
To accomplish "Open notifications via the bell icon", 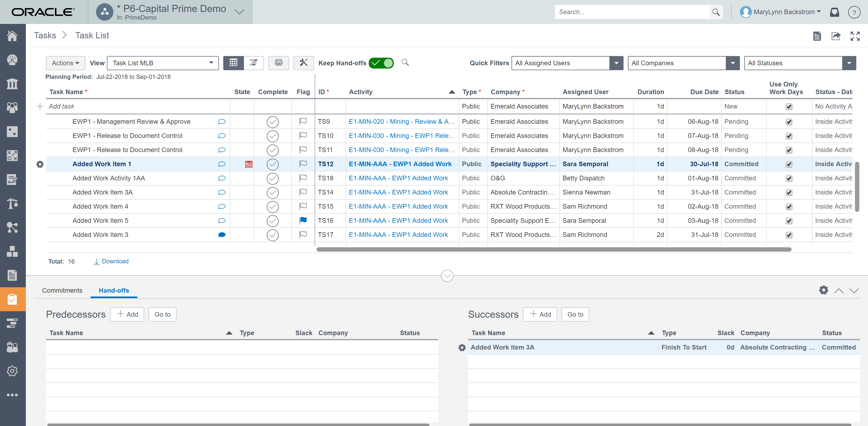I will 835,12.
